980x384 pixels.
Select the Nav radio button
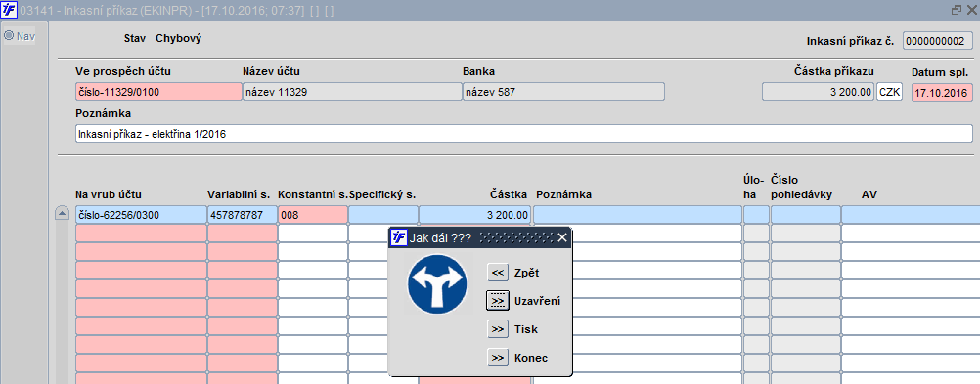[x=9, y=35]
